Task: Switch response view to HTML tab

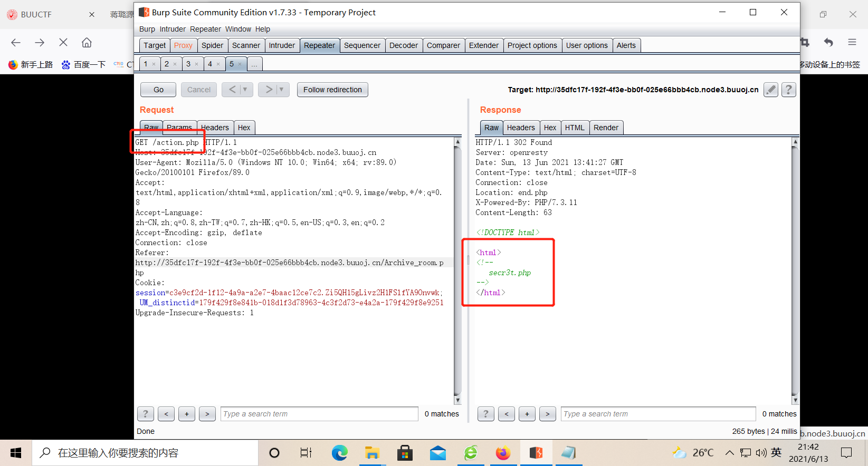Action: (x=575, y=128)
